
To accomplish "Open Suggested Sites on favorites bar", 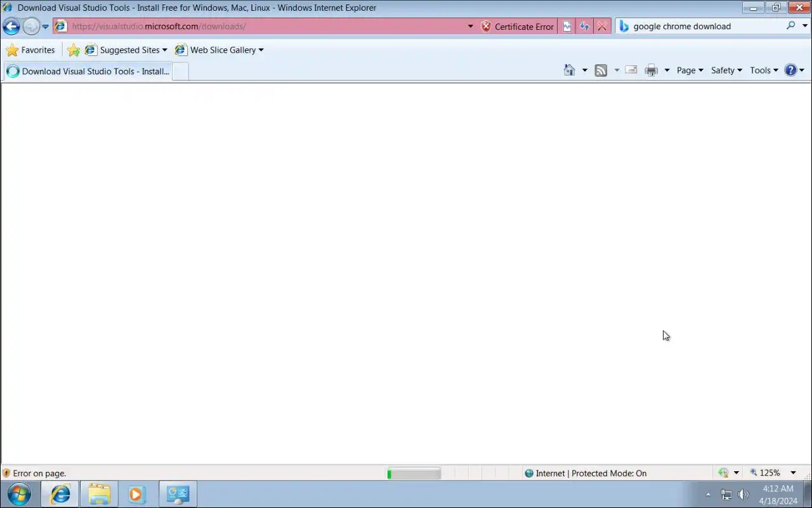I will tap(126, 50).
